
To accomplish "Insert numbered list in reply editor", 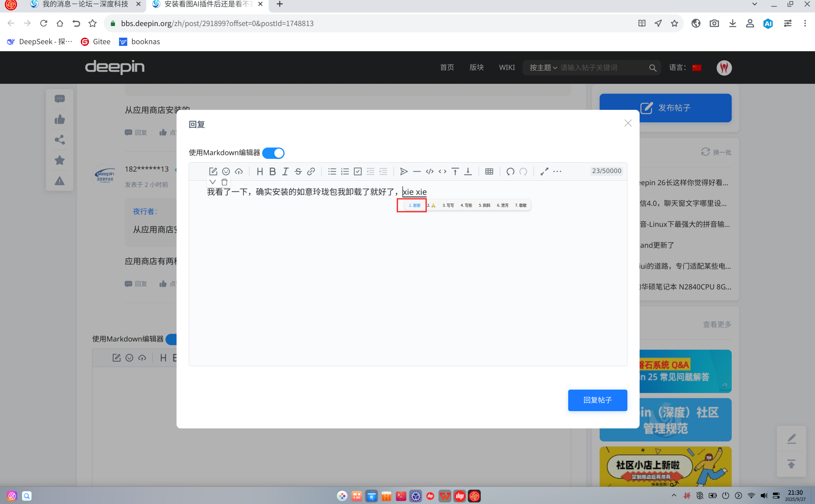I will (x=345, y=171).
